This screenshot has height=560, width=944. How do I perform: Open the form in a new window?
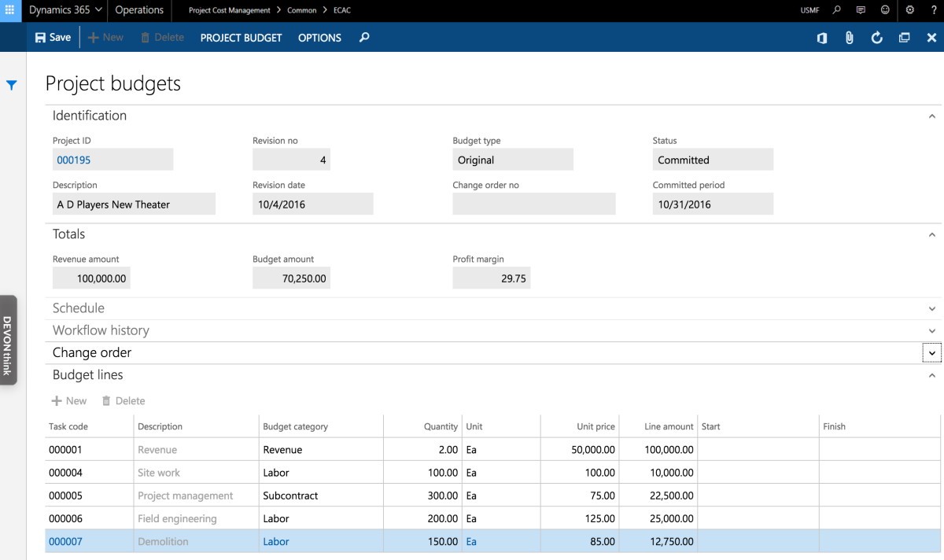905,38
